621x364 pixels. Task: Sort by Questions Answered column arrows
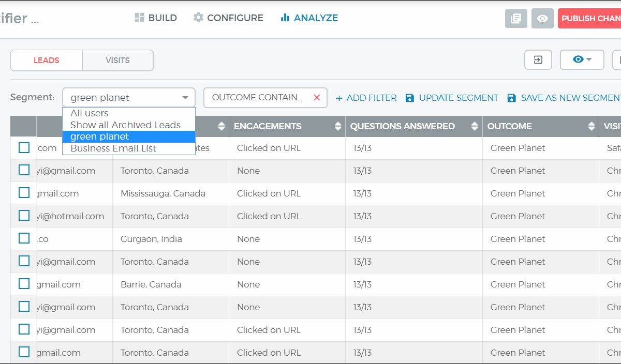point(475,126)
